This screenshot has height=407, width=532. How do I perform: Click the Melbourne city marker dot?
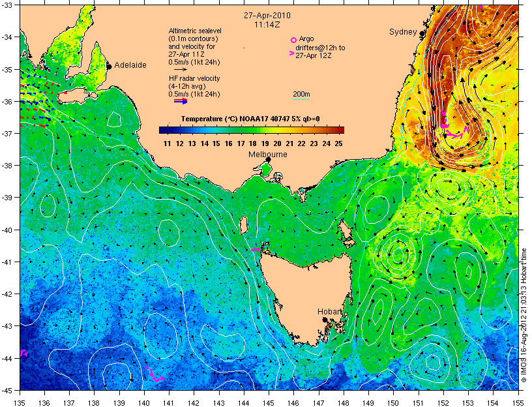coord(268,159)
